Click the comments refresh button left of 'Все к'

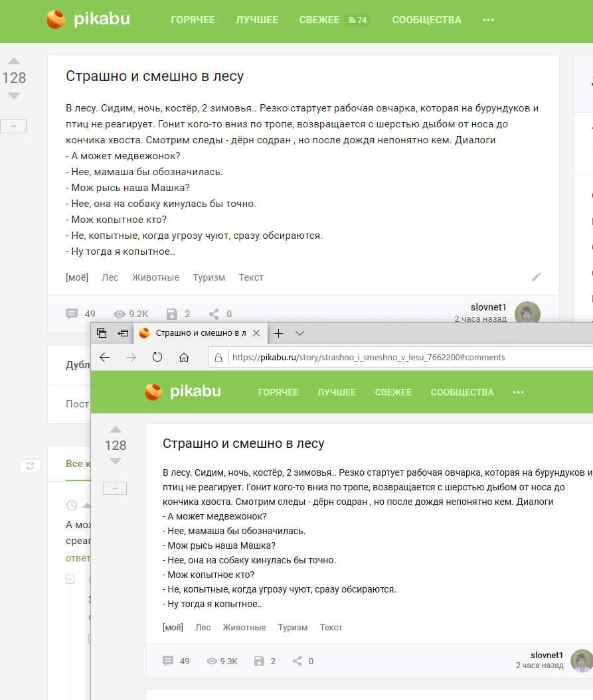(29, 466)
